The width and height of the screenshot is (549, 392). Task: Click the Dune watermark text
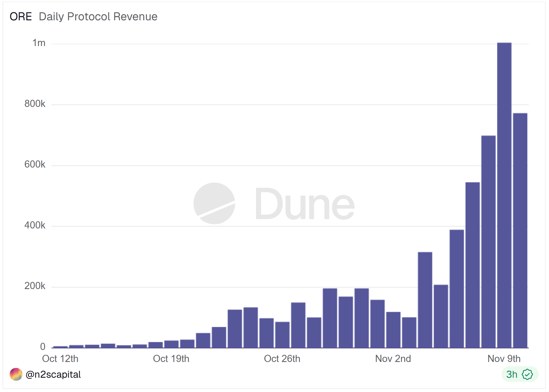(304, 204)
